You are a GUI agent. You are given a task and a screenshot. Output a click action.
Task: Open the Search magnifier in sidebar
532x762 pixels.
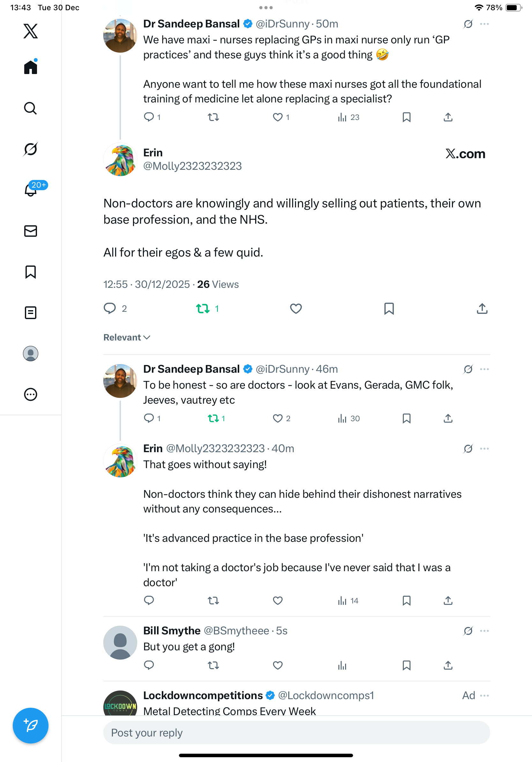tap(31, 108)
